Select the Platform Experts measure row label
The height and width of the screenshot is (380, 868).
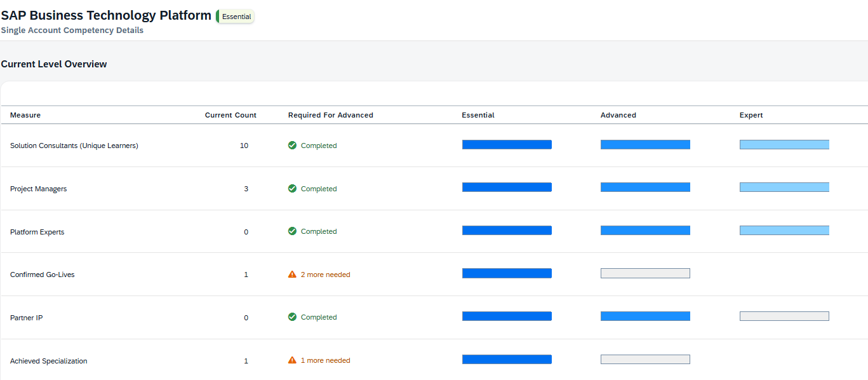(37, 232)
